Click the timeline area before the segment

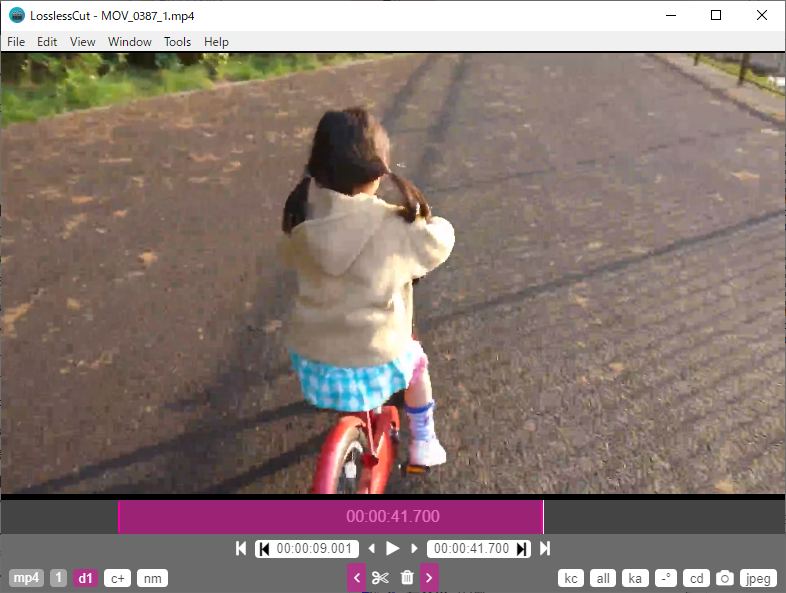pos(60,516)
